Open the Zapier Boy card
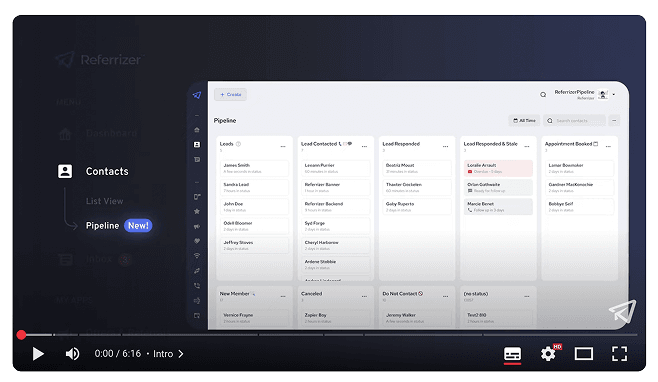Image resolution: width=658 pixels, height=382 pixels. (336, 318)
